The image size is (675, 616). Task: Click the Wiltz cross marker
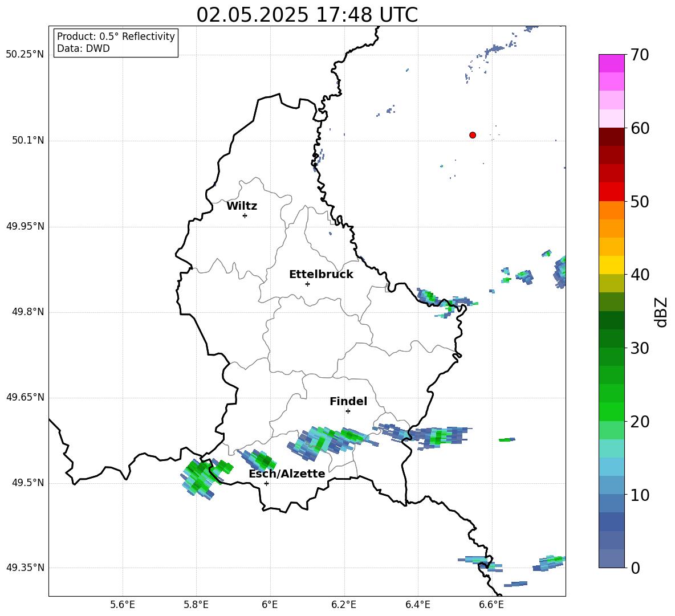tap(245, 215)
